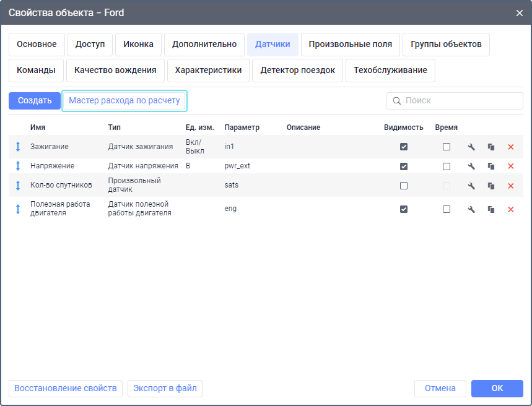This screenshot has width=532, height=406.
Task: Go to the Техобслуживание tab
Action: pos(390,71)
